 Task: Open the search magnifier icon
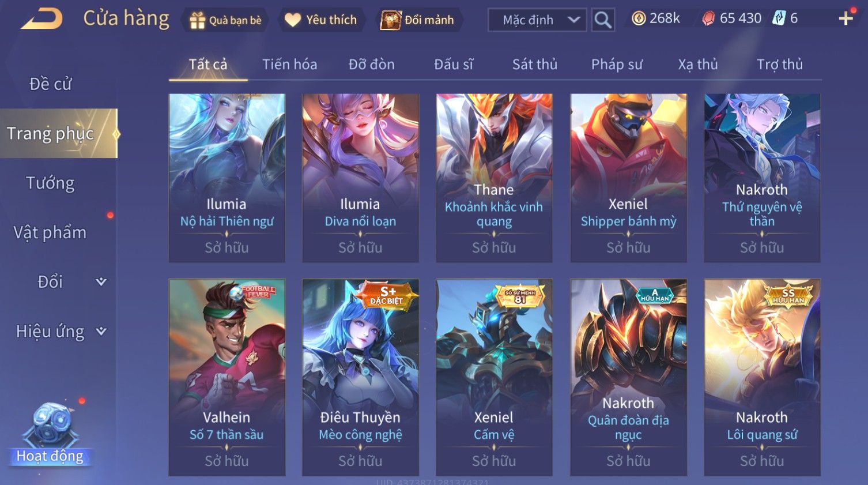click(603, 20)
